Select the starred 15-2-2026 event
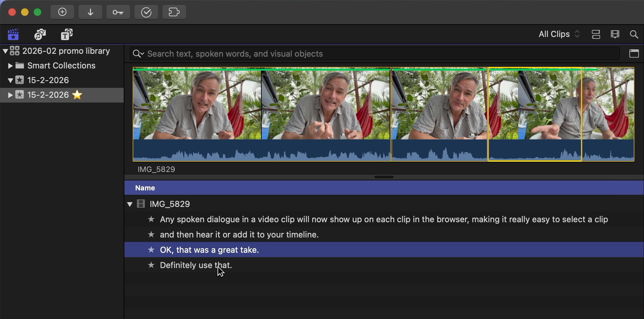 pos(48,95)
